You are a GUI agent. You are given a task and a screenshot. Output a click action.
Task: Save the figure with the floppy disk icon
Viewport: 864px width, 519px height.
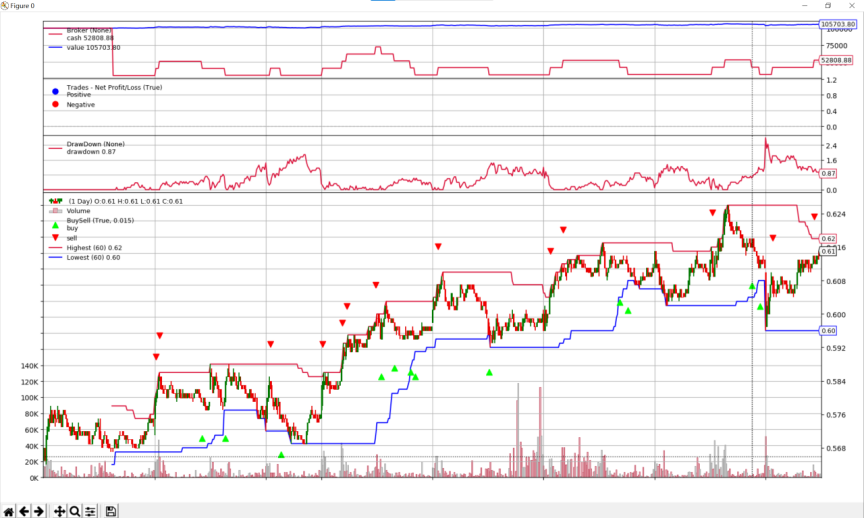coord(111,511)
